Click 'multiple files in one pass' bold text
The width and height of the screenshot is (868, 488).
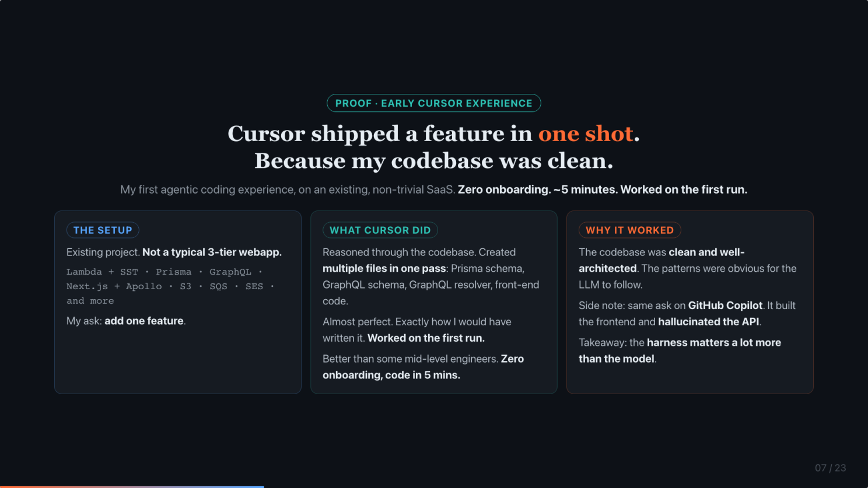click(384, 269)
